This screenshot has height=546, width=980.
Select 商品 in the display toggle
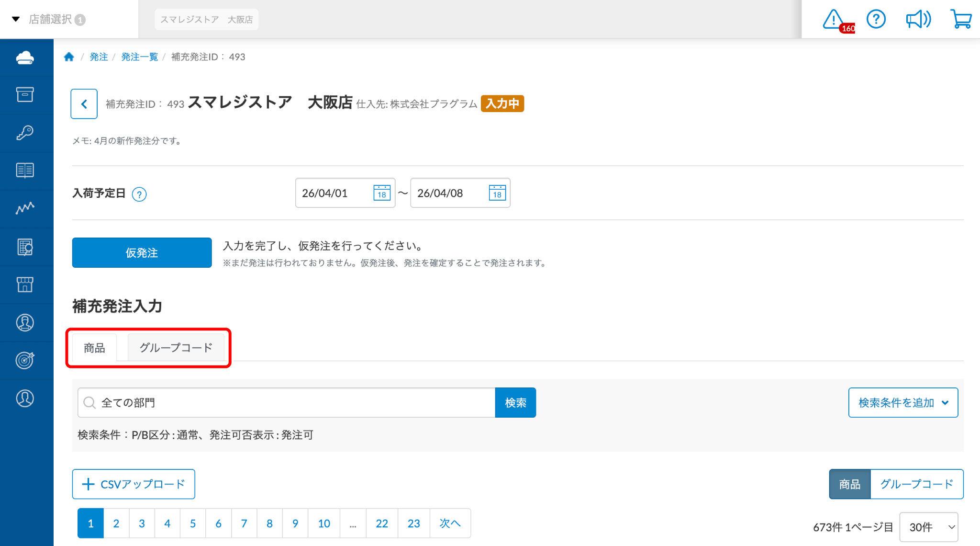pos(850,484)
